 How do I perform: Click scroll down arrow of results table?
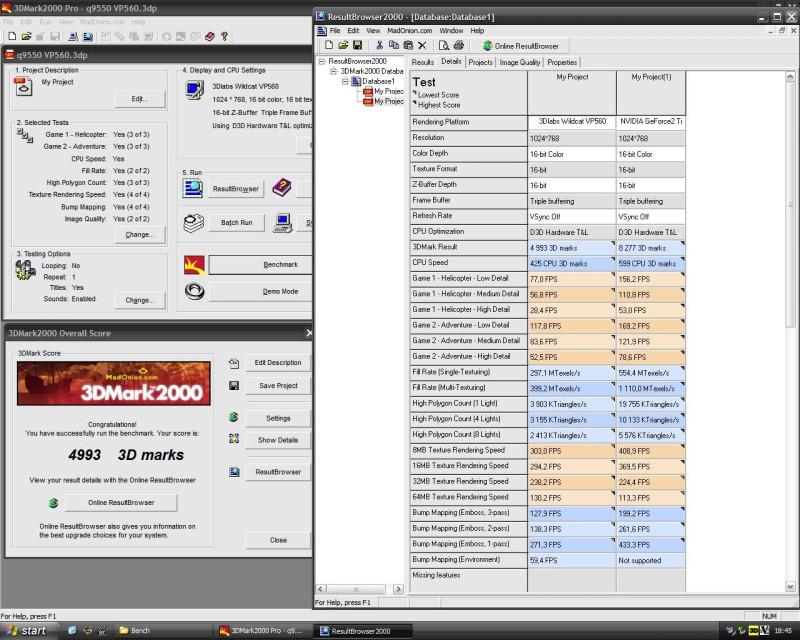tap(790, 586)
